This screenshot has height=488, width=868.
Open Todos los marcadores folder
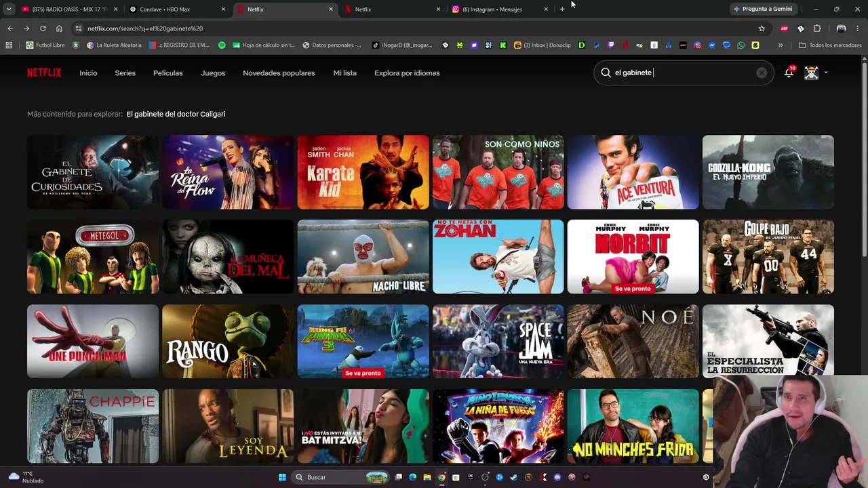830,45
